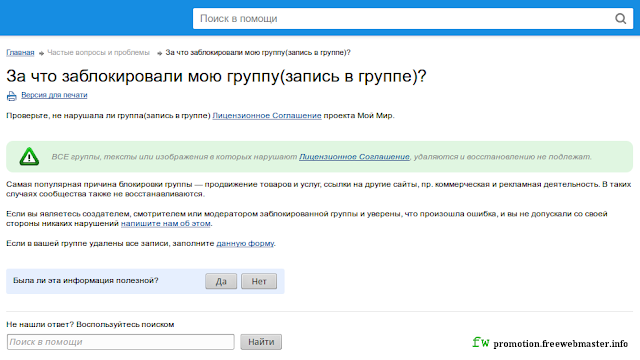Image resolution: width=640 pixels, height=360 pixels.
Task: Open the данную форму link
Action: click(245, 243)
